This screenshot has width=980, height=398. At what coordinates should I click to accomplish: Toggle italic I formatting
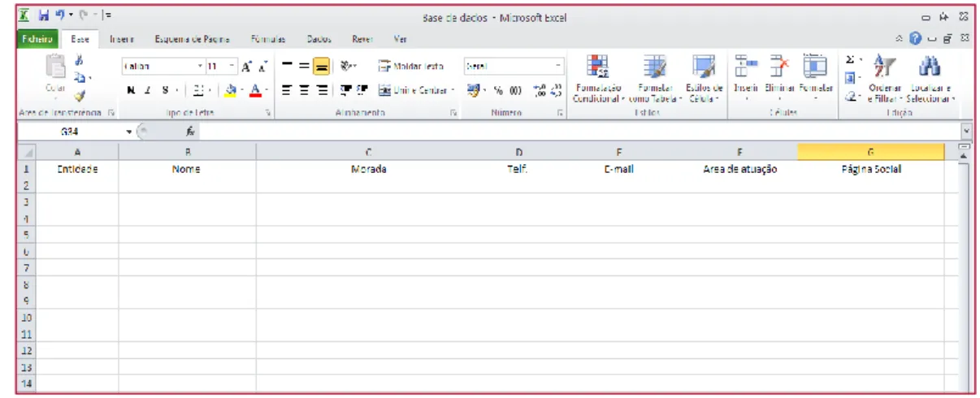click(x=148, y=90)
